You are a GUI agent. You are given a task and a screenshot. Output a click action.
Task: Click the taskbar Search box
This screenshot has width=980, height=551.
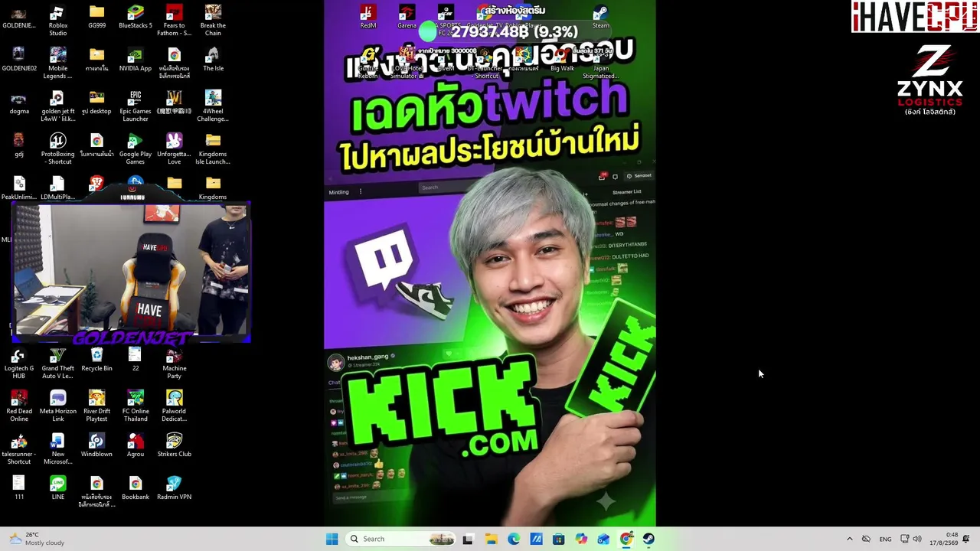[x=401, y=539]
